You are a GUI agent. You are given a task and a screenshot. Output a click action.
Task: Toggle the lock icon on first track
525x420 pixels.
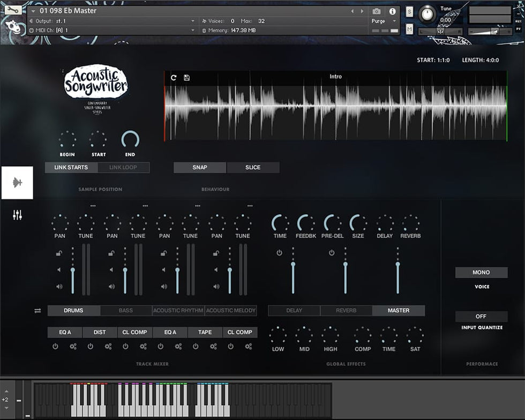[59, 253]
